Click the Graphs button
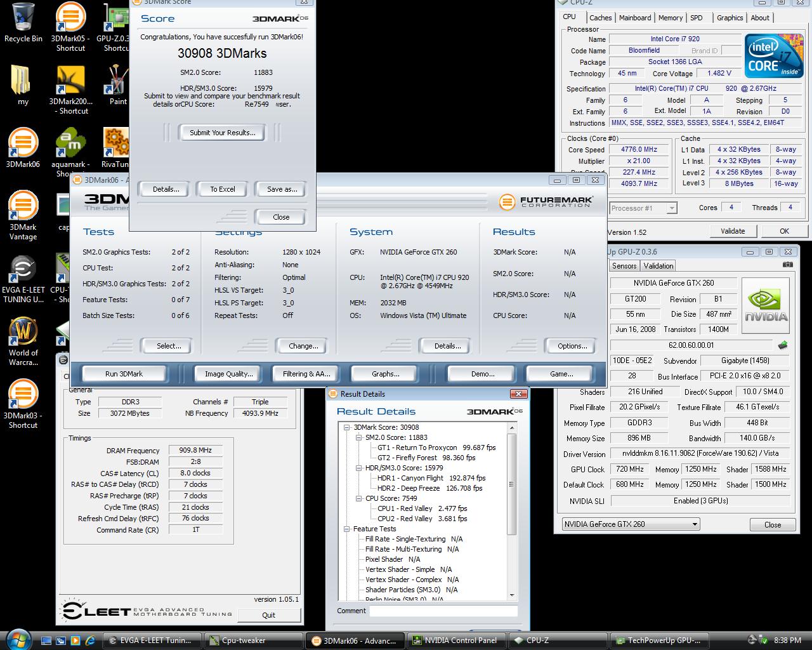 pyautogui.click(x=386, y=374)
